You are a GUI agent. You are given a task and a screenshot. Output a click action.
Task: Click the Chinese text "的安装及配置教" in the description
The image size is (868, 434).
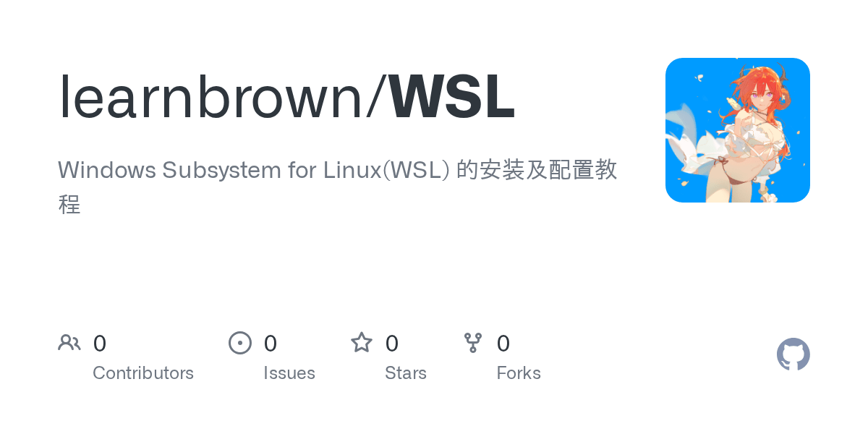click(x=537, y=170)
